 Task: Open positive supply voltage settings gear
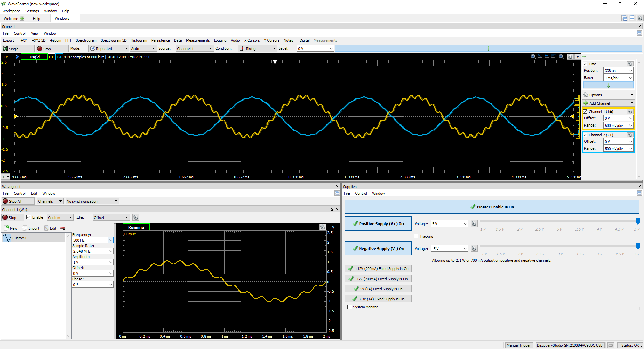coord(474,224)
